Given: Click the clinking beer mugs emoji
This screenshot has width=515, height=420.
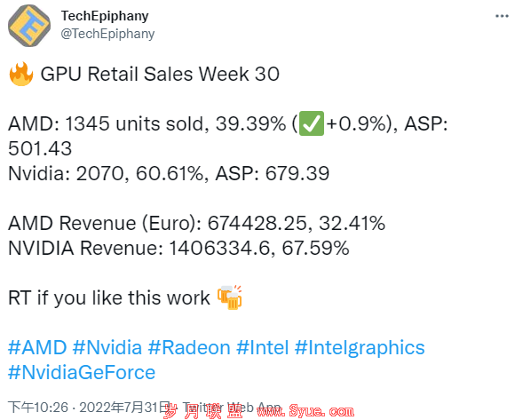Looking at the screenshot, I should coord(230,297).
